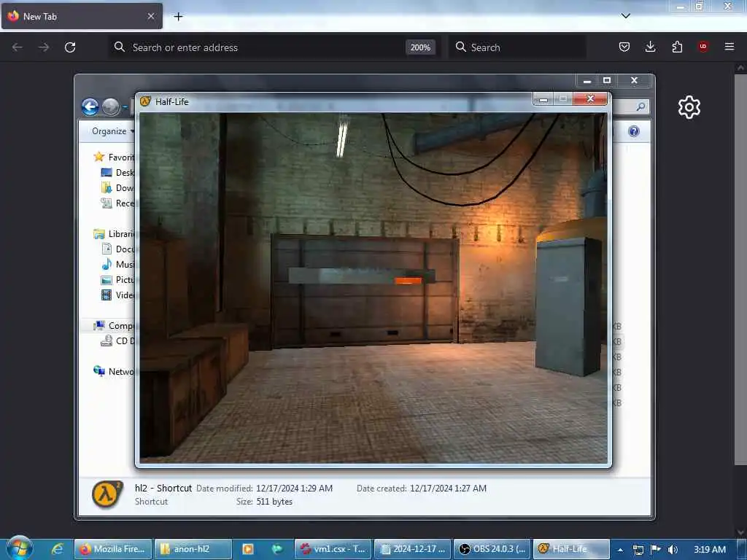Close the New Tab tab

pyautogui.click(x=150, y=16)
